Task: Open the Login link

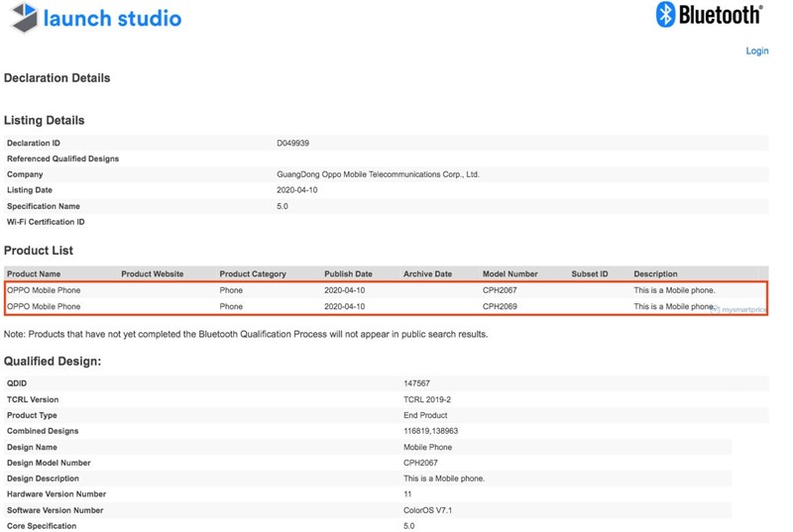Action: click(x=756, y=51)
